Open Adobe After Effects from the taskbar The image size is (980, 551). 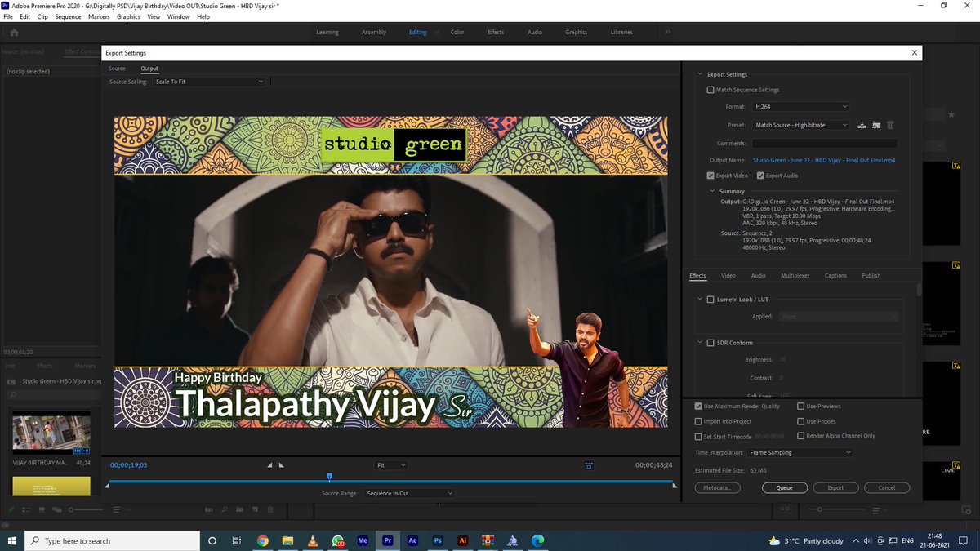[x=413, y=540]
